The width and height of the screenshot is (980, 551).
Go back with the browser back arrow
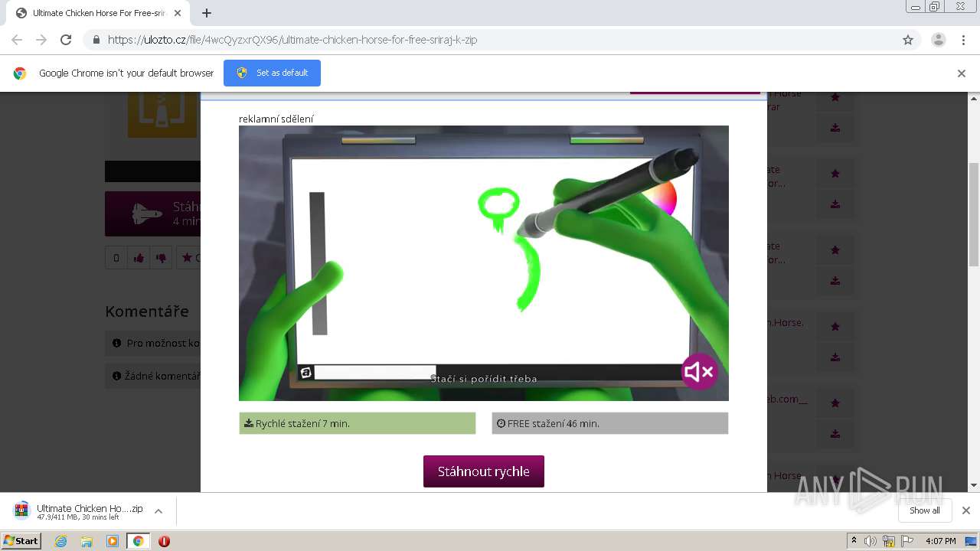[17, 40]
